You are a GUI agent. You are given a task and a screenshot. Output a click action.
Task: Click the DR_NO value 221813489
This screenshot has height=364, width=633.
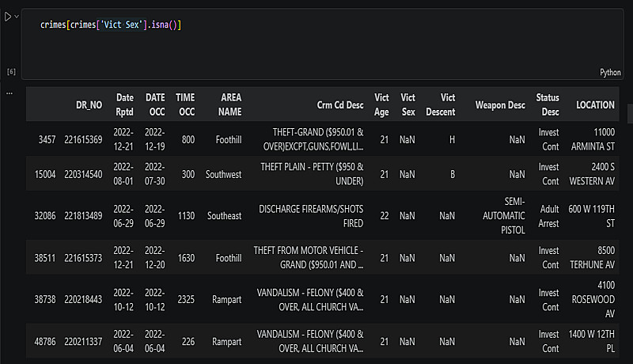[x=83, y=216]
